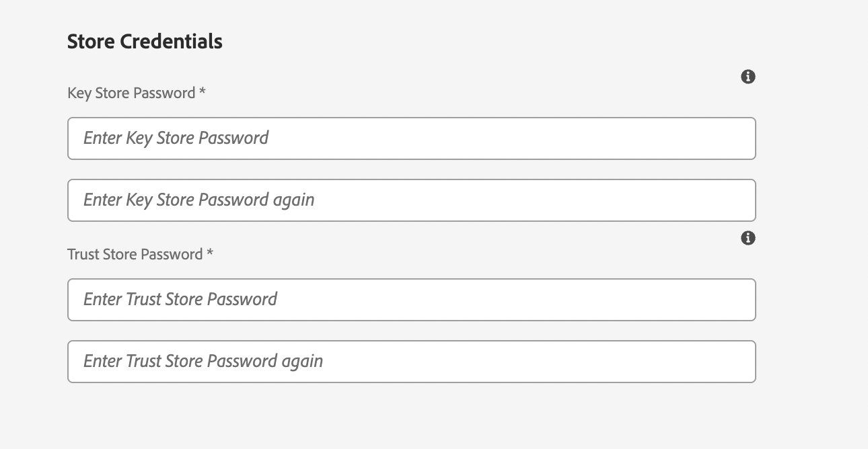Click the Key Store Password info icon

pos(748,77)
